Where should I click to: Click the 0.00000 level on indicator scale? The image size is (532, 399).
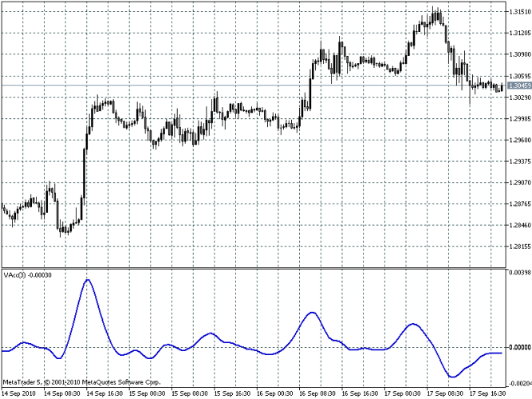pyautogui.click(x=521, y=347)
